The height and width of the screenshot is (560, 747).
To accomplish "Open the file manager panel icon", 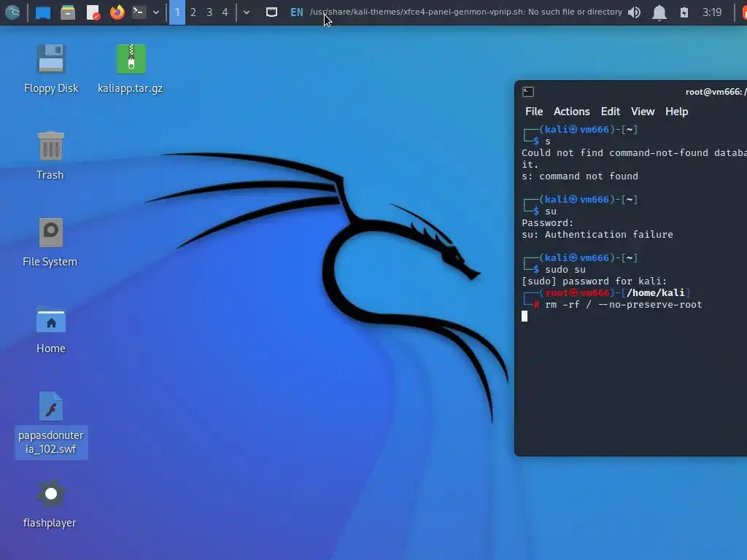I will pyautogui.click(x=68, y=12).
